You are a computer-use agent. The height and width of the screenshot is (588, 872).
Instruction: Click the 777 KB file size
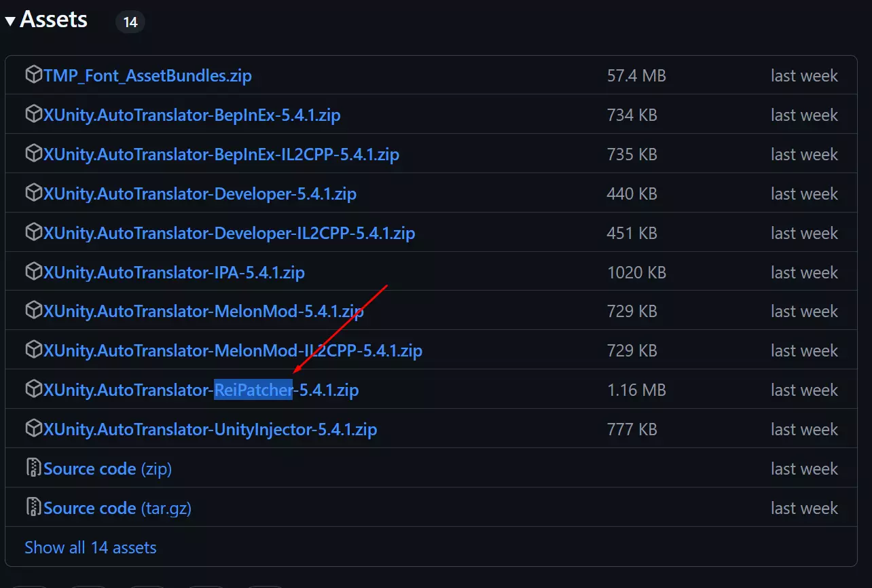[x=632, y=429]
